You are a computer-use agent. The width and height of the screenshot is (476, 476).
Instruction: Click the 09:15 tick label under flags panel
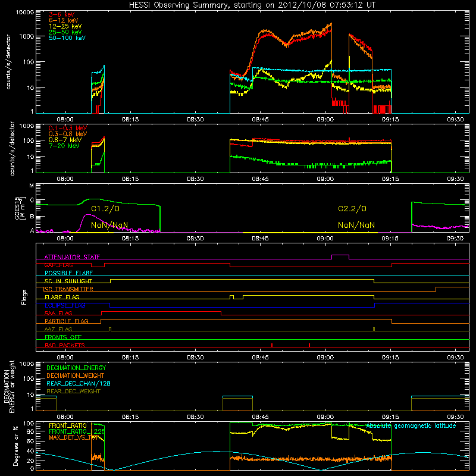(x=390, y=358)
